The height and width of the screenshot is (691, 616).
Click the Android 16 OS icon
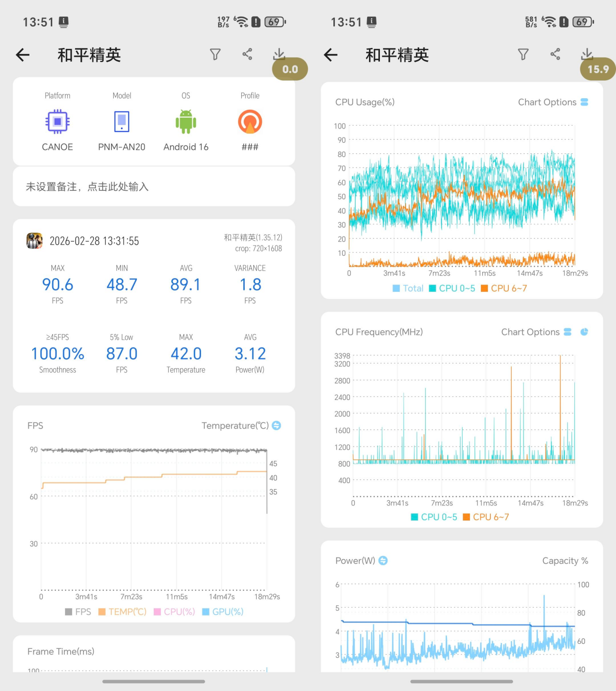pyautogui.click(x=186, y=122)
